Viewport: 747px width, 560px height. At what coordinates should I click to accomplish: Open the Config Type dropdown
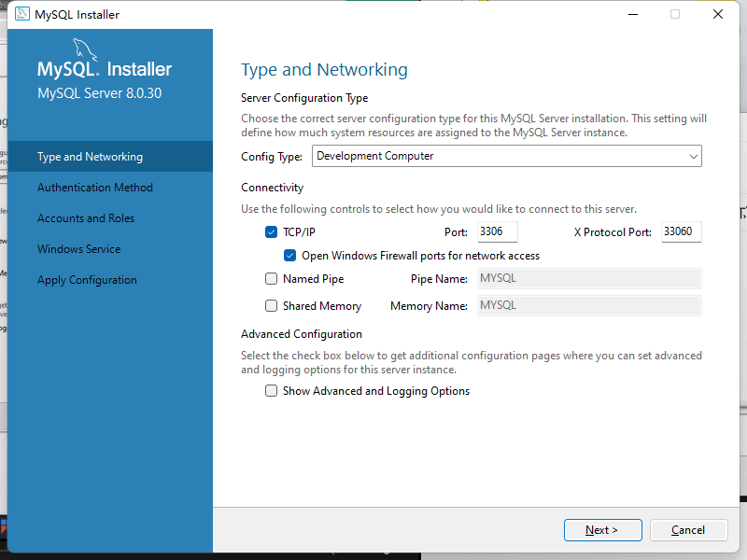(507, 156)
